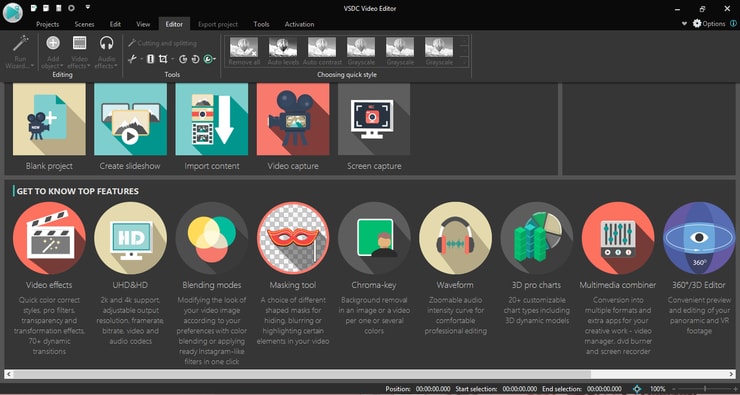This screenshot has height=395, width=740.
Task: Click the green circular tools icon
Action: tap(208, 59)
